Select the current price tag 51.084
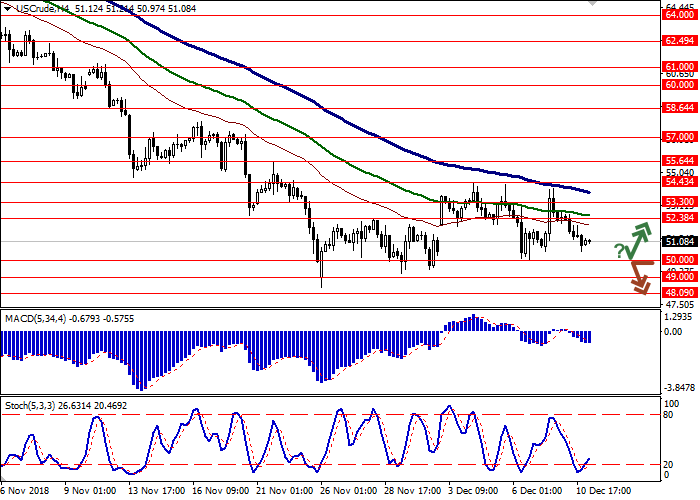The image size is (700, 500). point(680,241)
